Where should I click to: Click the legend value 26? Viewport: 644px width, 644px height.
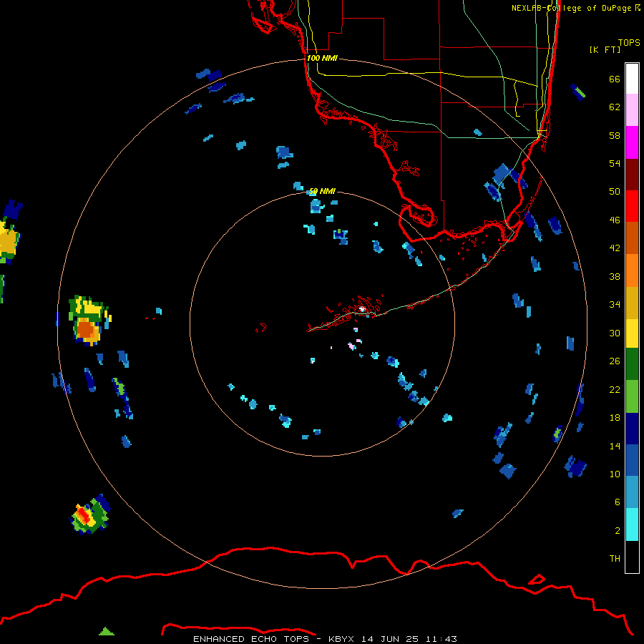pos(615,361)
